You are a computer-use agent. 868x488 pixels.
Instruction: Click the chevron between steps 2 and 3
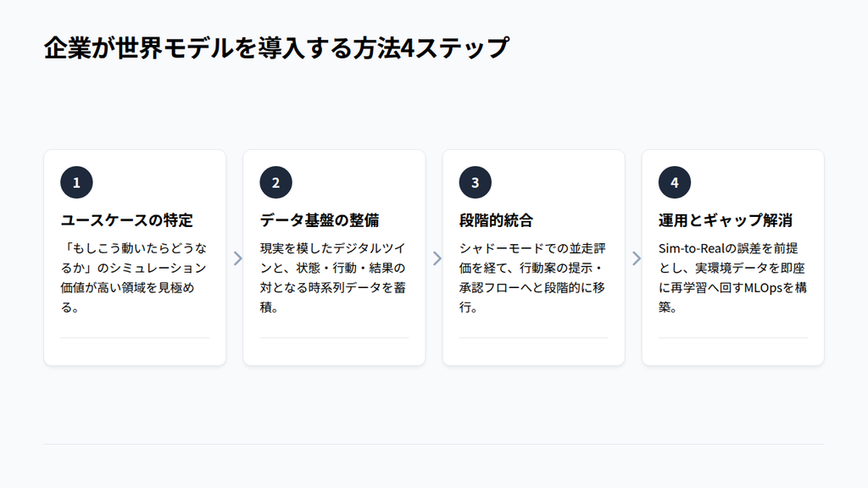(437, 258)
